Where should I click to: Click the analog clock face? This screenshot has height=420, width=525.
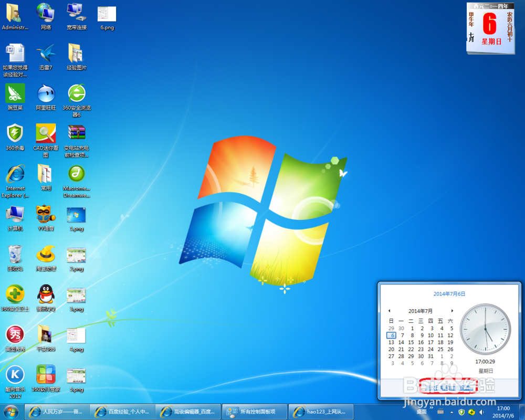[x=485, y=329]
